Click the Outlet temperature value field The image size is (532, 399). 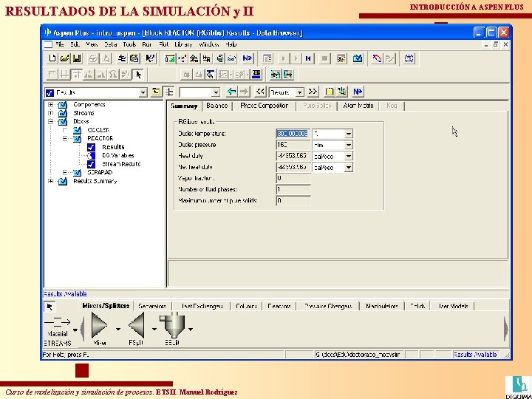click(x=293, y=134)
